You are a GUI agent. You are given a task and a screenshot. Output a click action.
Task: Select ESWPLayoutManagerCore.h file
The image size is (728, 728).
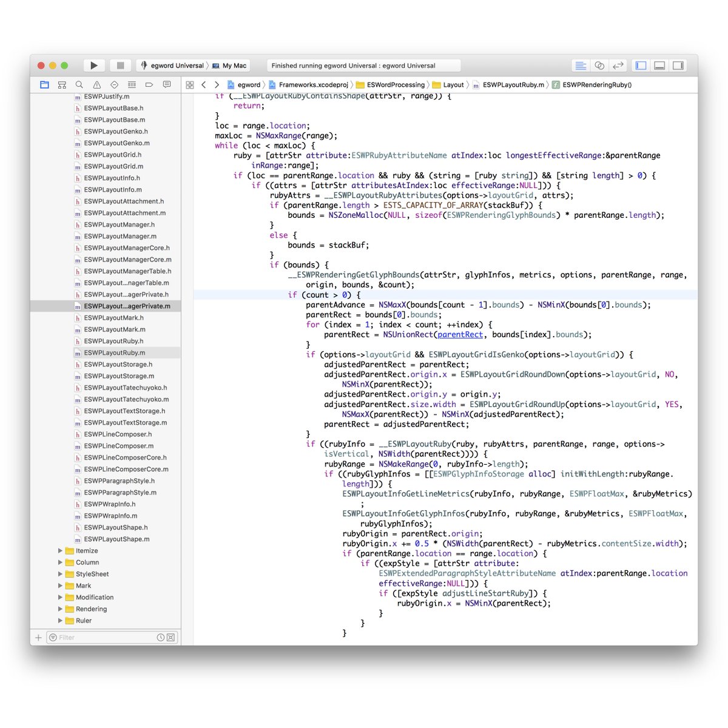[x=106, y=248]
